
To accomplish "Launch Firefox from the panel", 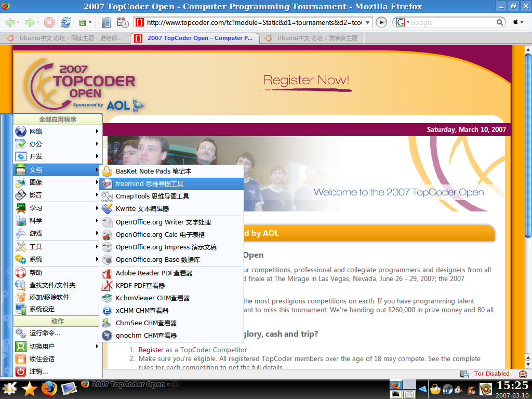I will point(49,389).
